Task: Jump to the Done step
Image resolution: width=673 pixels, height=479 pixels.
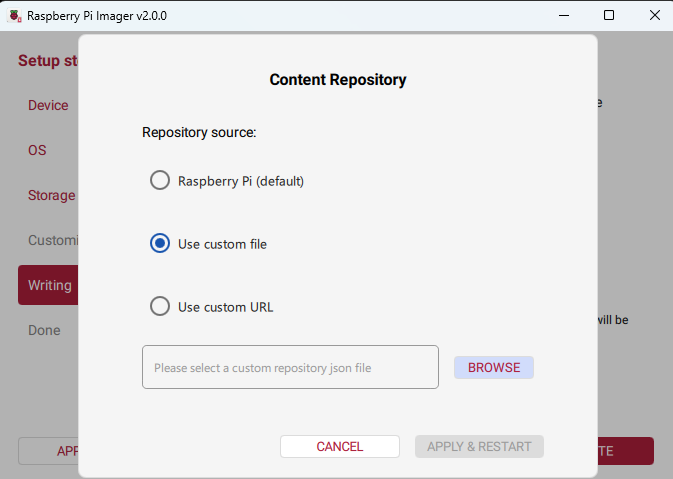Action: [x=44, y=331]
